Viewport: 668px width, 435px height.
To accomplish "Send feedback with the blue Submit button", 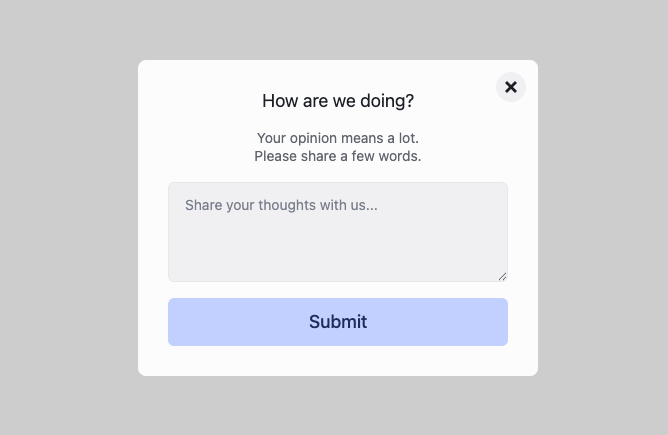I will 338,322.
